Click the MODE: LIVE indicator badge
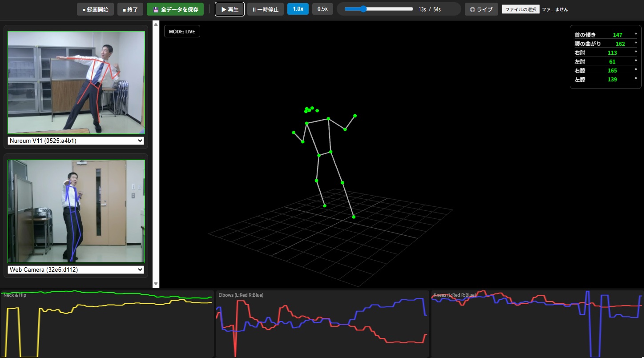The height and width of the screenshot is (358, 644). coord(182,32)
